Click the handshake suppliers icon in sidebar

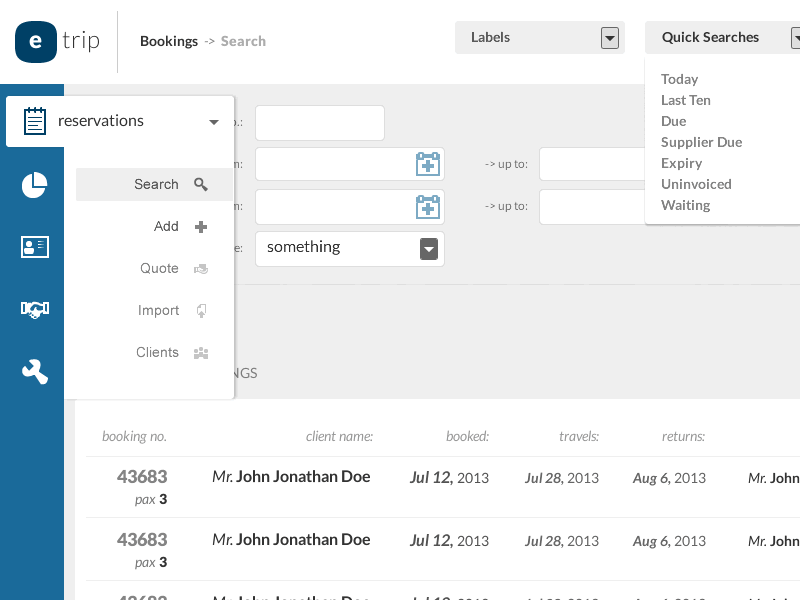tap(33, 309)
